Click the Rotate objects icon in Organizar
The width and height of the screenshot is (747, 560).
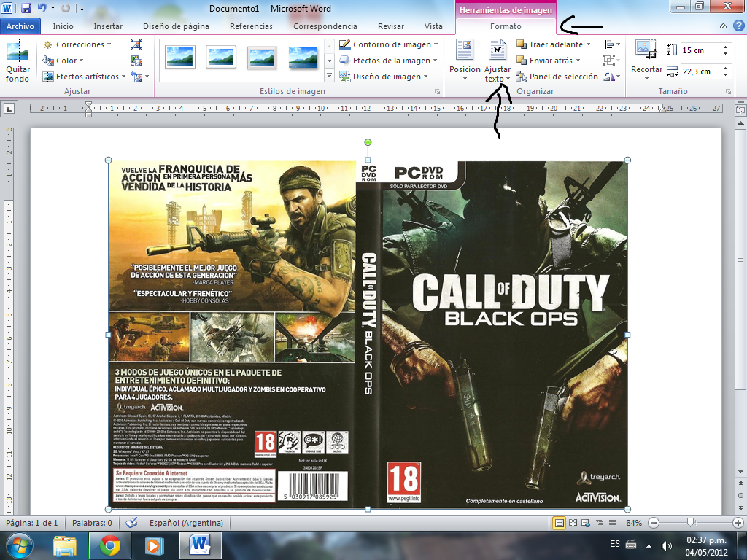click(x=612, y=77)
